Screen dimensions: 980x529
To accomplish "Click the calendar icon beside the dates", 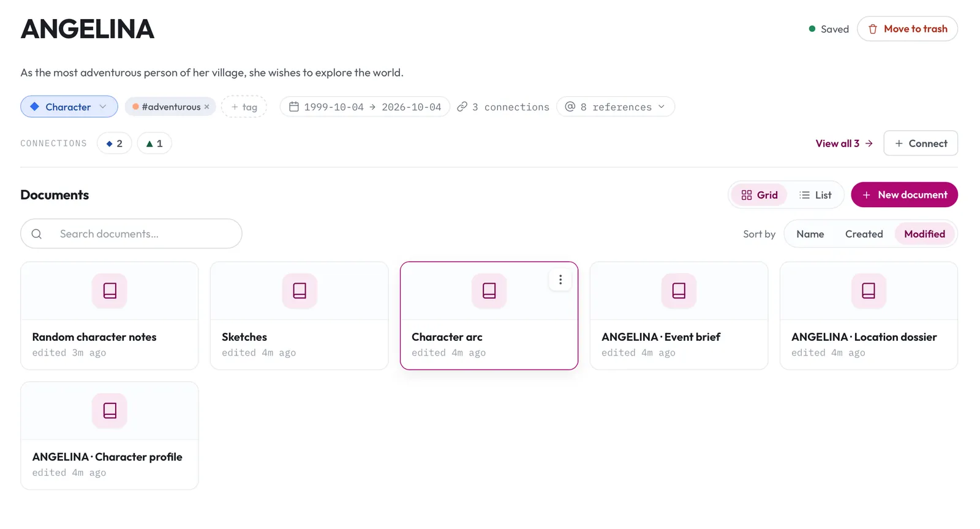I will (294, 107).
